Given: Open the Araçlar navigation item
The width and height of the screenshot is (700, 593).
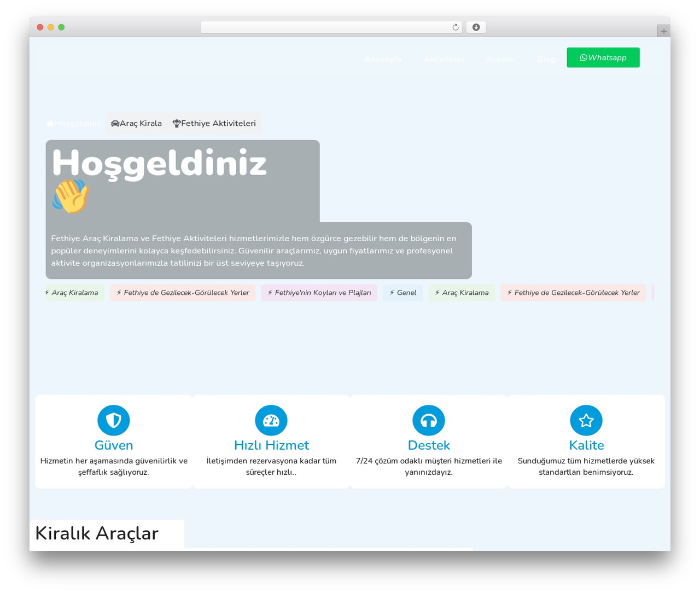Looking at the screenshot, I should 501,59.
